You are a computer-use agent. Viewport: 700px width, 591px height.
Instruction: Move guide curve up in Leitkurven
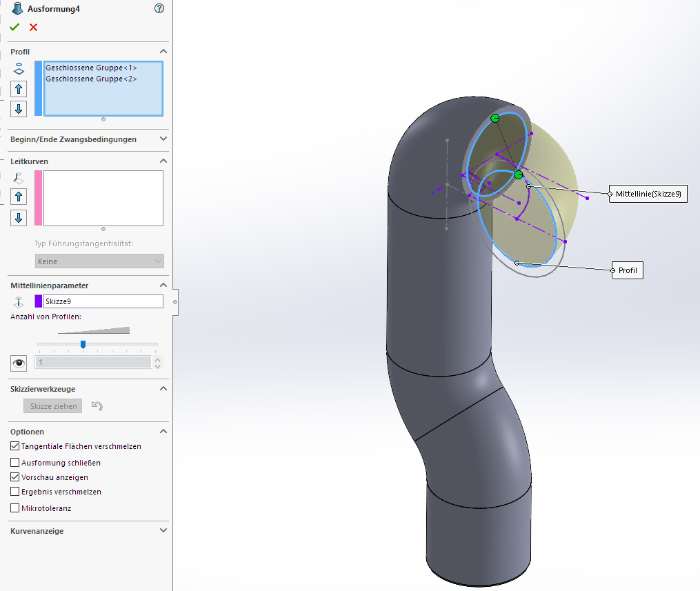click(19, 197)
